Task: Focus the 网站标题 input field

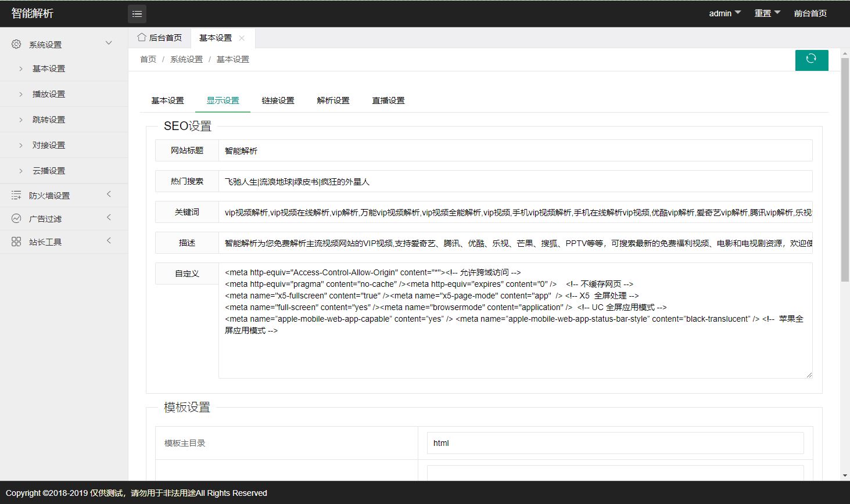Action: coord(515,150)
